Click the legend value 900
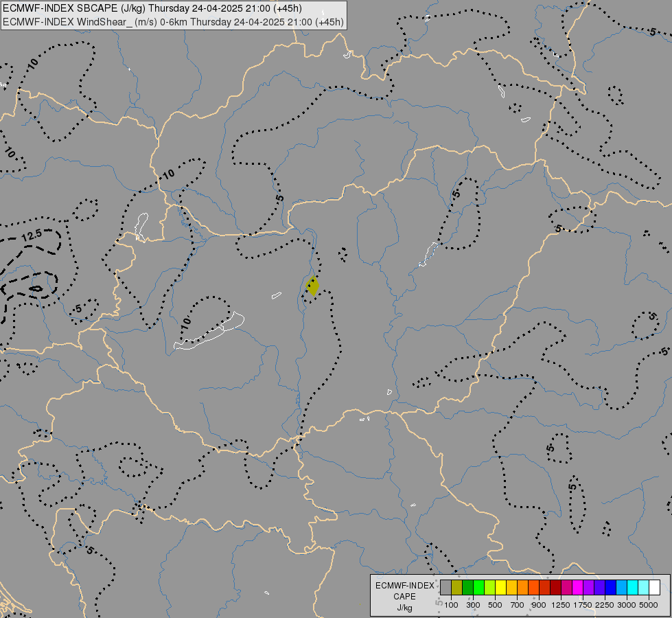This screenshot has width=672, height=618. point(539,605)
